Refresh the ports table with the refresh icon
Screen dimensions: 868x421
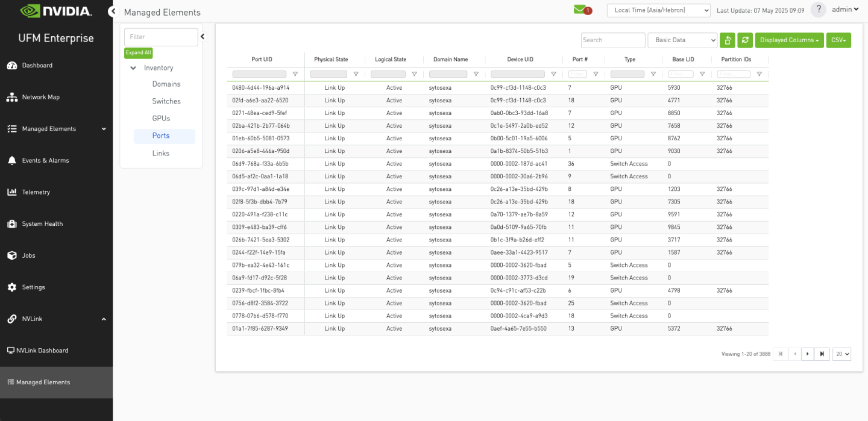coord(745,40)
